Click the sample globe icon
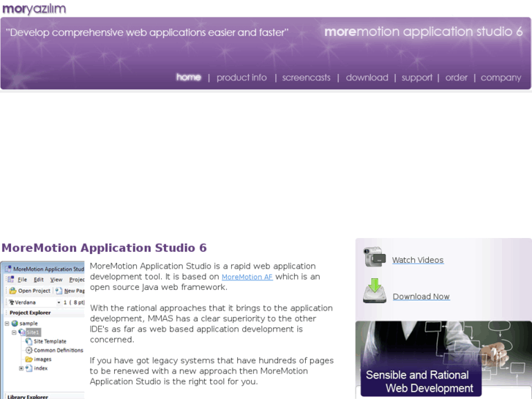The width and height of the screenshot is (532, 399). (x=15, y=324)
